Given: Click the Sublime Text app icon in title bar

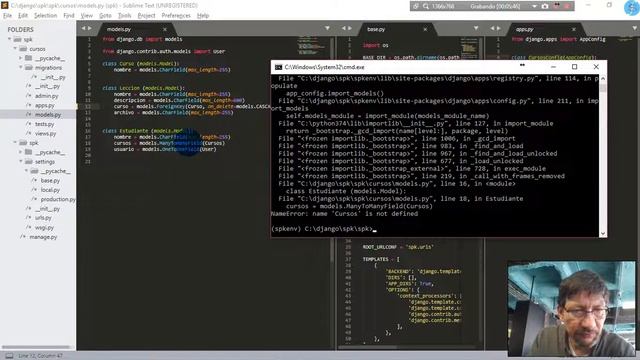Looking at the screenshot, I should pyautogui.click(x=5, y=5).
